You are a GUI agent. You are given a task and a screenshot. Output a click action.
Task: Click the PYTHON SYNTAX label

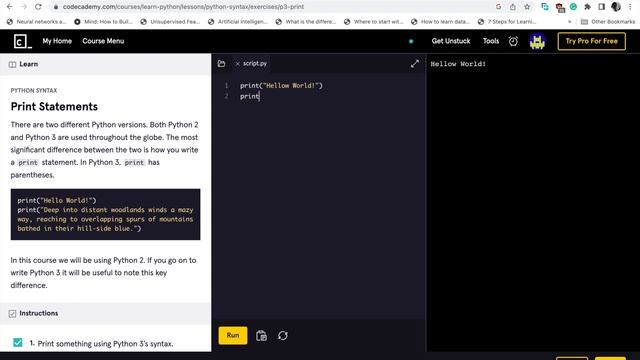[x=34, y=91]
